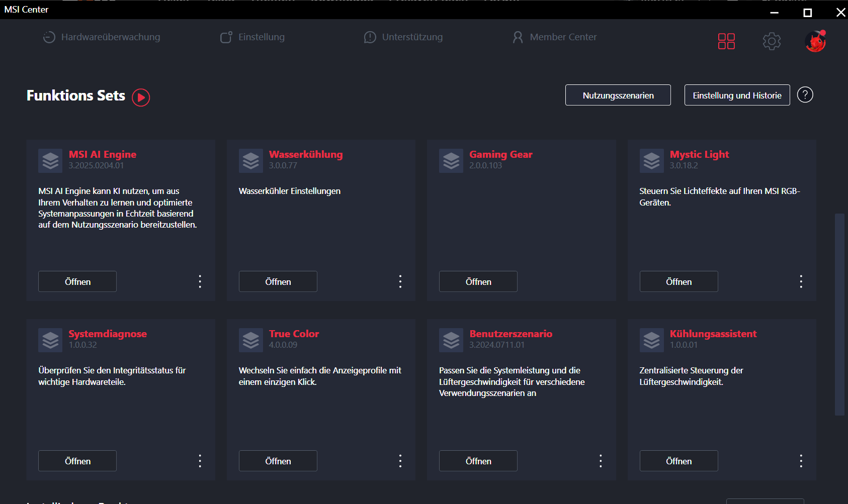This screenshot has height=504, width=848.
Task: Click the Benutzerszenario layers icon
Action: (x=451, y=340)
